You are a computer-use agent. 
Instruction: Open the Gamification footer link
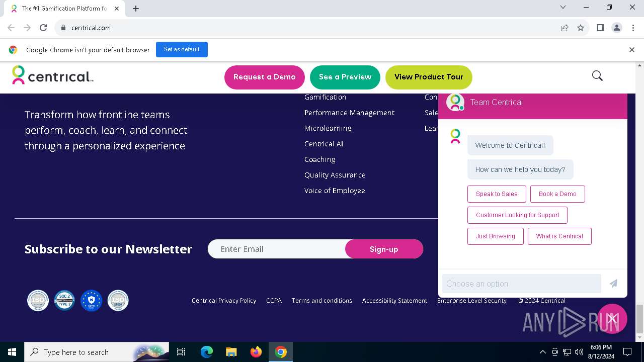click(325, 97)
